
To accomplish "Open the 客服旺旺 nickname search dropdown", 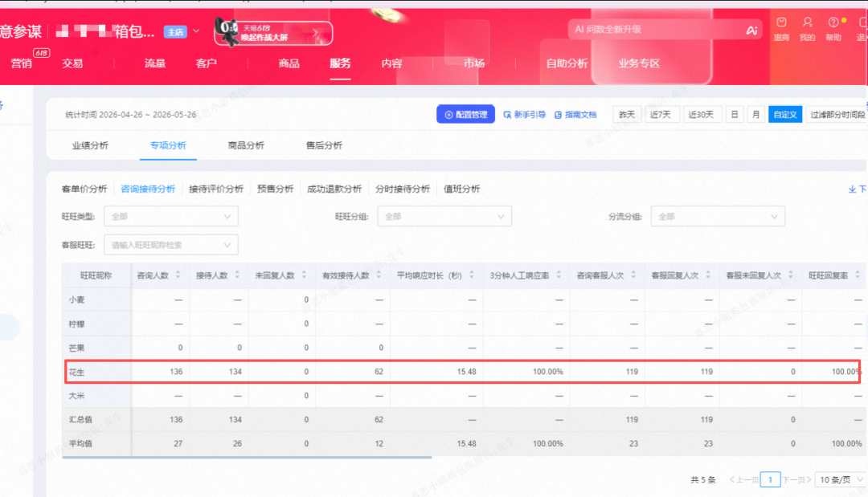I will [x=171, y=245].
